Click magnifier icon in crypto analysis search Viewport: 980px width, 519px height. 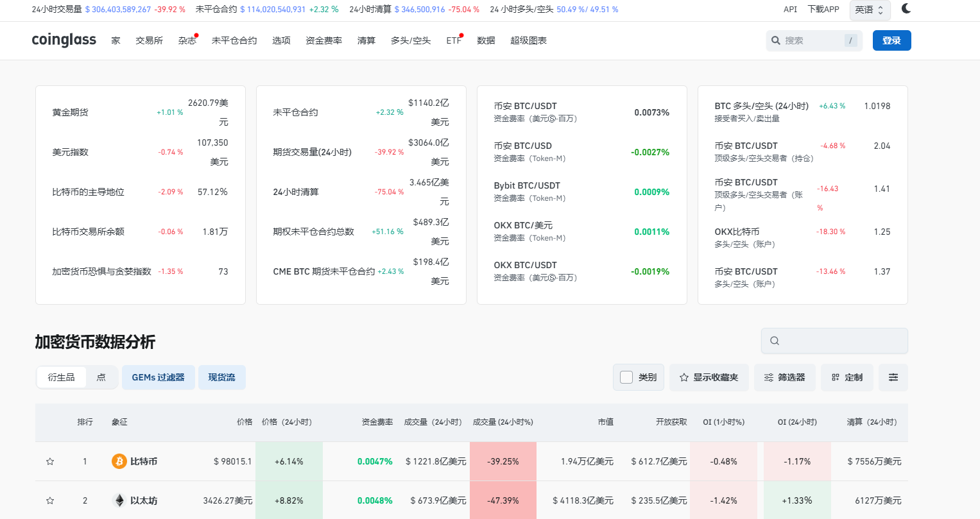[x=775, y=341]
